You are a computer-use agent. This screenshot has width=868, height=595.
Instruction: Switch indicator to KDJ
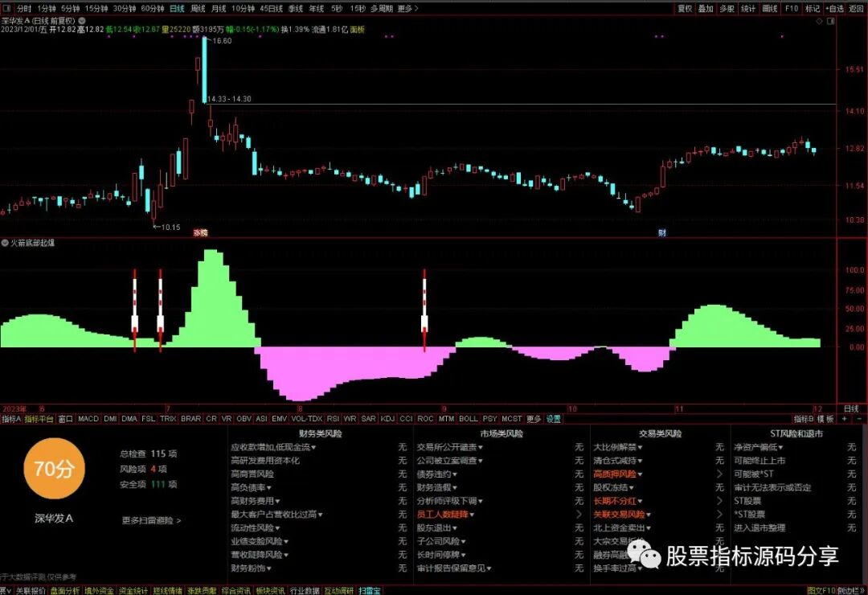[x=387, y=419]
